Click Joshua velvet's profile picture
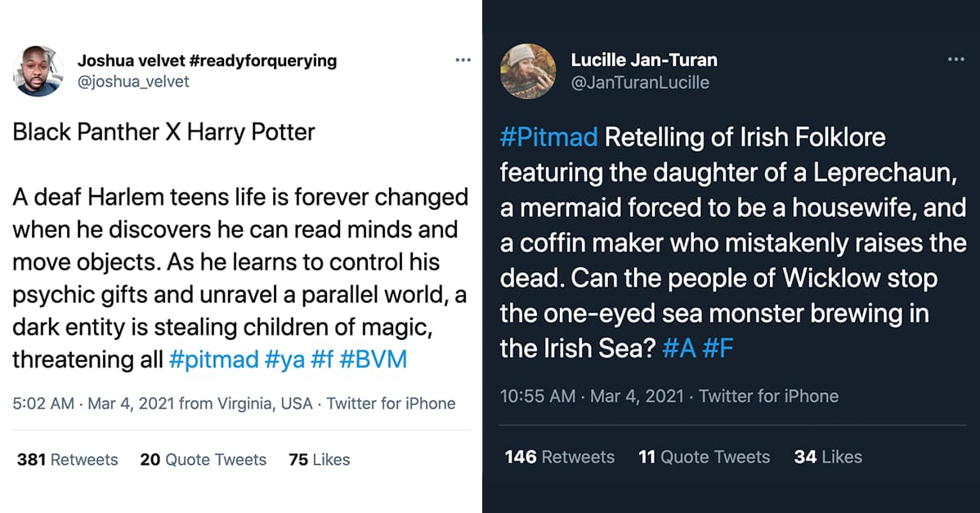 tap(38, 72)
